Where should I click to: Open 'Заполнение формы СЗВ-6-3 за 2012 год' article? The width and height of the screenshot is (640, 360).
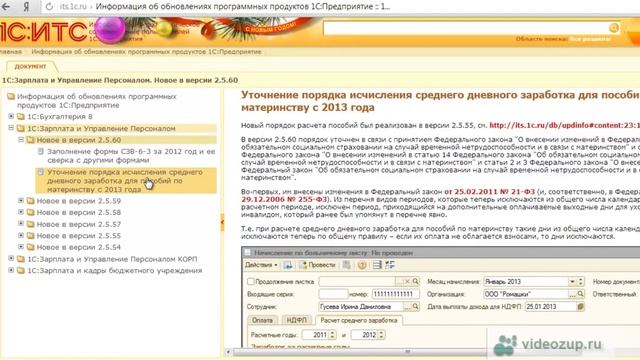coord(131,156)
